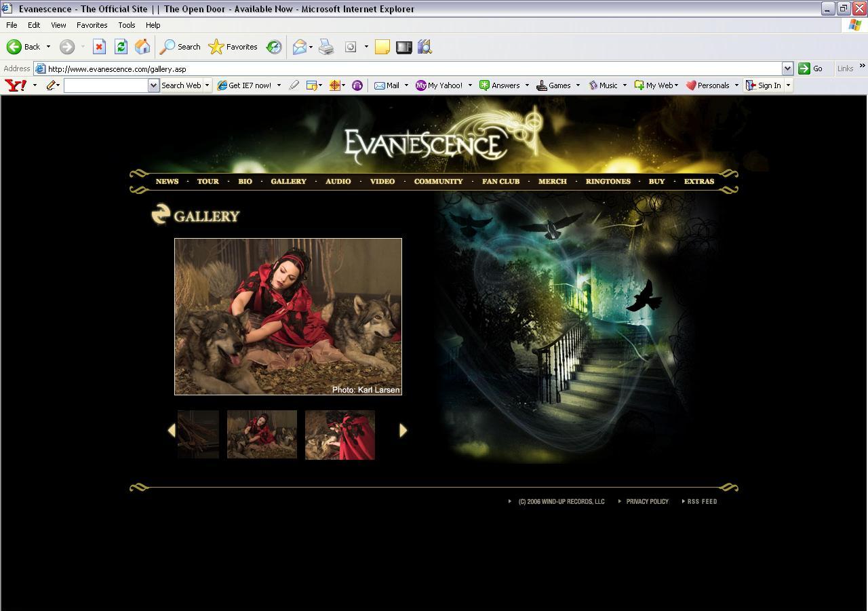Open the Tools menu
The image size is (868, 611).
pos(127,25)
